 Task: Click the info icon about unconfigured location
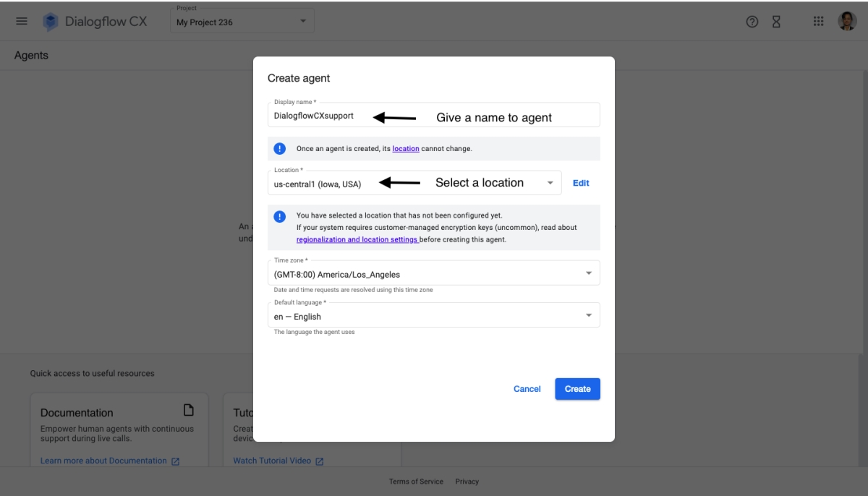point(280,216)
